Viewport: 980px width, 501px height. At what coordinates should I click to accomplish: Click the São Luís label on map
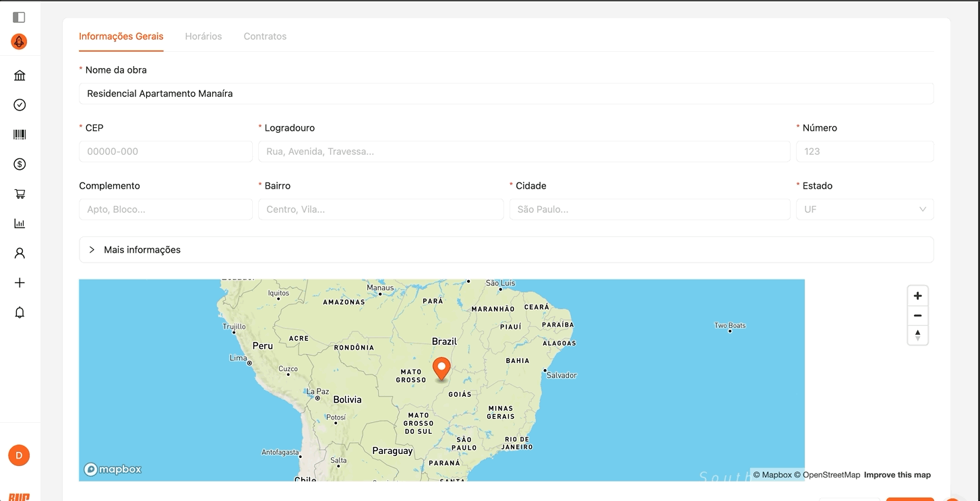coord(501,283)
